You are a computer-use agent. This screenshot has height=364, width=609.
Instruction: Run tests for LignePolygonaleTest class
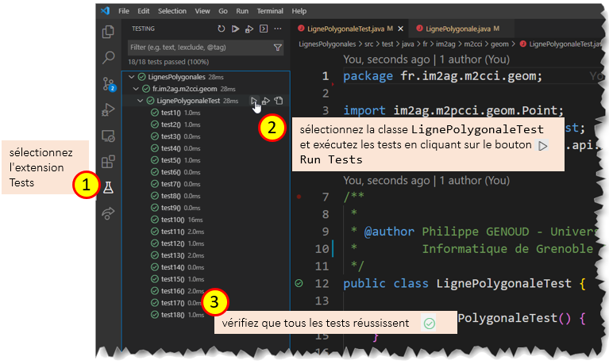click(x=253, y=101)
